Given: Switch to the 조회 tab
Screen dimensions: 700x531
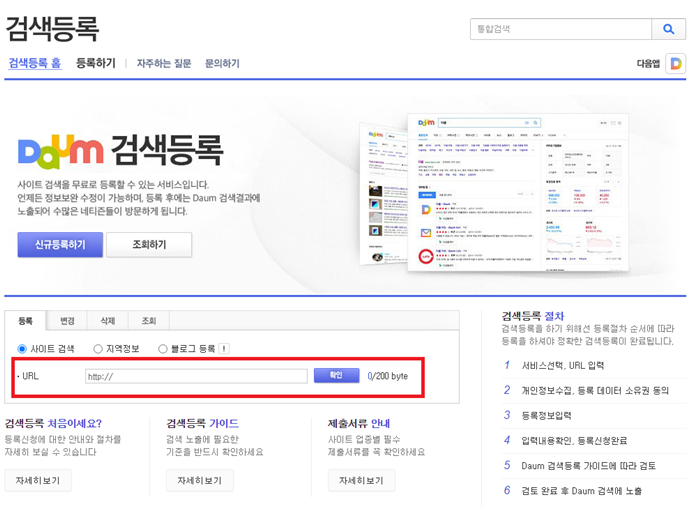Looking at the screenshot, I should coord(149,321).
